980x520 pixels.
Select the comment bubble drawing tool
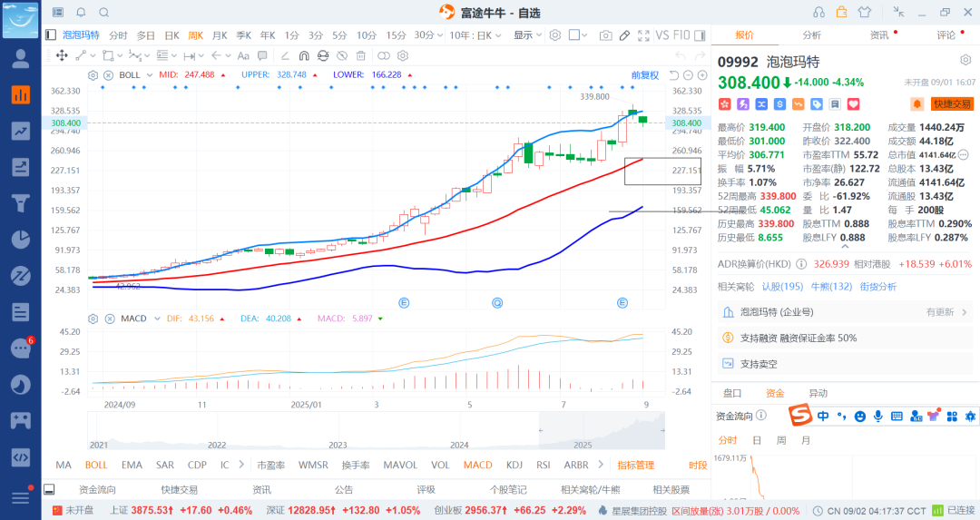[262, 55]
